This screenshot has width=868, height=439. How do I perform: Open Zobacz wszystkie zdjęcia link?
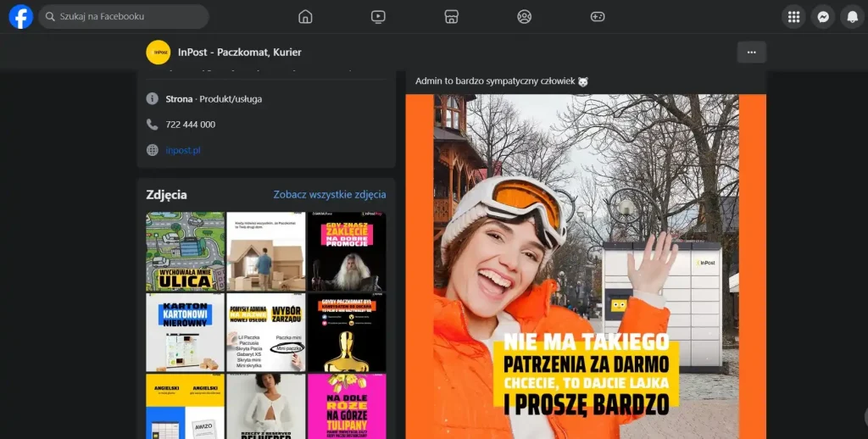click(x=330, y=194)
